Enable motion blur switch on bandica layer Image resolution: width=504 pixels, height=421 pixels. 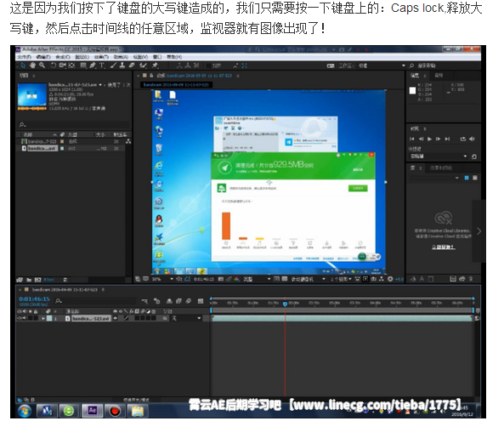pyautogui.click(x=143, y=318)
